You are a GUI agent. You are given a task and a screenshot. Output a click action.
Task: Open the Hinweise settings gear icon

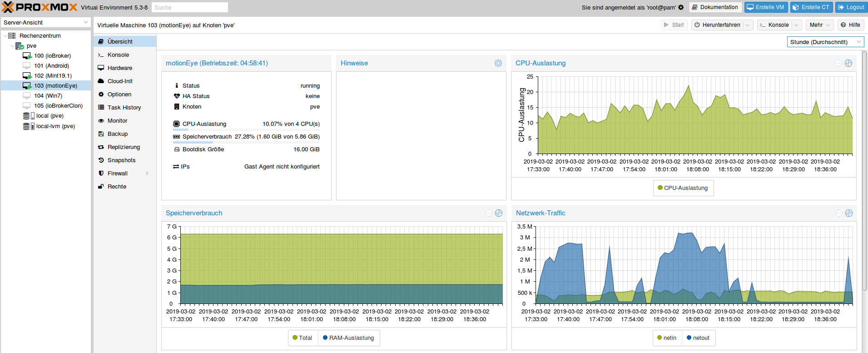498,63
